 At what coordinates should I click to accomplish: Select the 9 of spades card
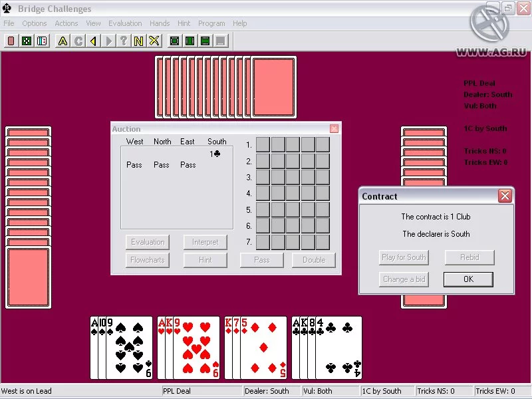point(129,348)
